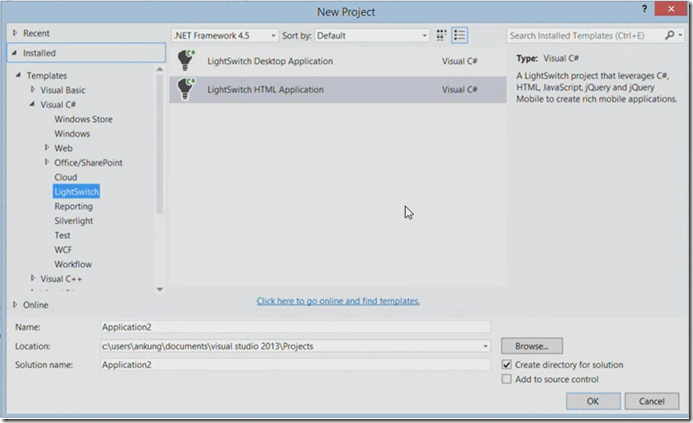Viewport: 693px width, 423px height.
Task: Choose LightSwitch Desktop Application template
Action: tap(338, 61)
